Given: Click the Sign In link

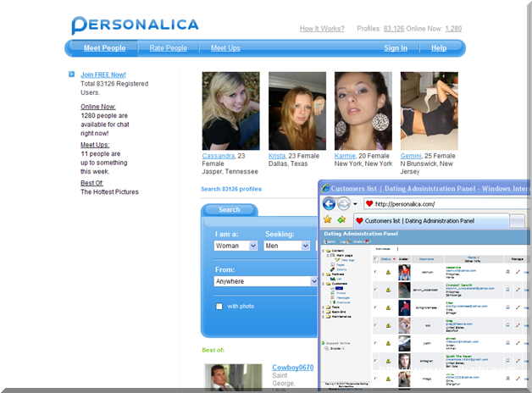Looking at the screenshot, I should pyautogui.click(x=396, y=47).
